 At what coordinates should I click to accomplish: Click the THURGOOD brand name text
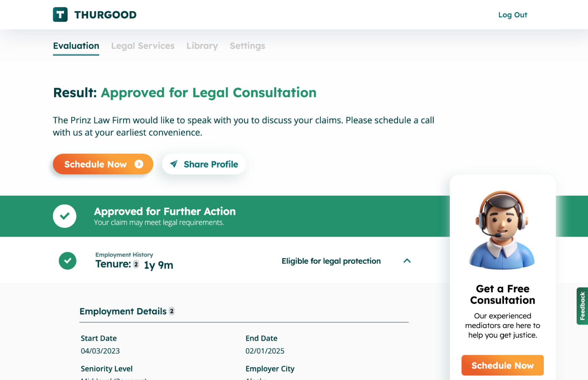point(105,15)
